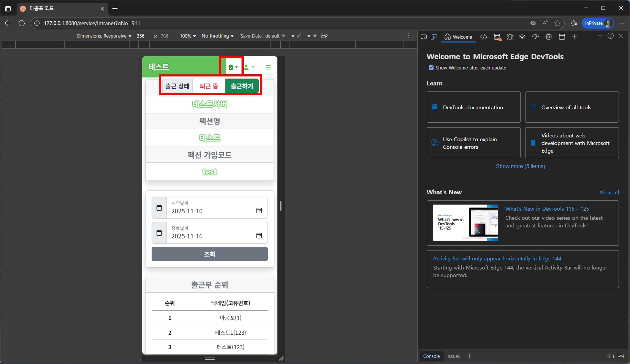Open the Network tool wifi icon
630x364 pixels.
[522, 37]
